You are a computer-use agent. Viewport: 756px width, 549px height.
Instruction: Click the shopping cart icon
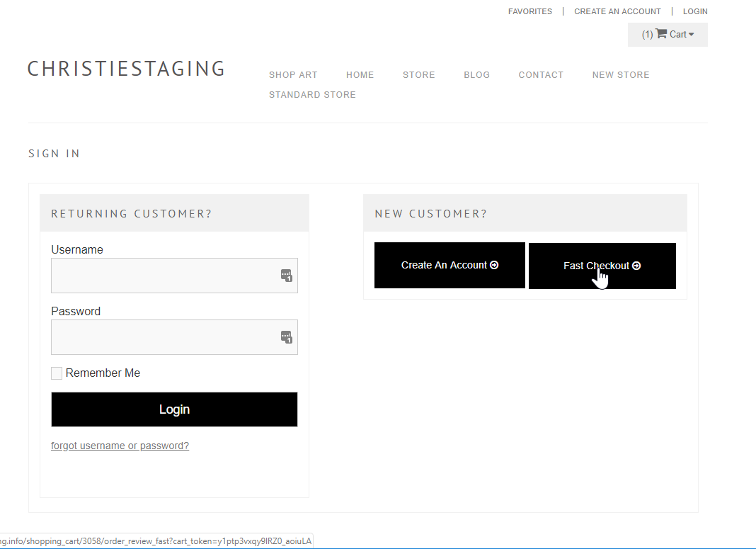click(x=661, y=34)
